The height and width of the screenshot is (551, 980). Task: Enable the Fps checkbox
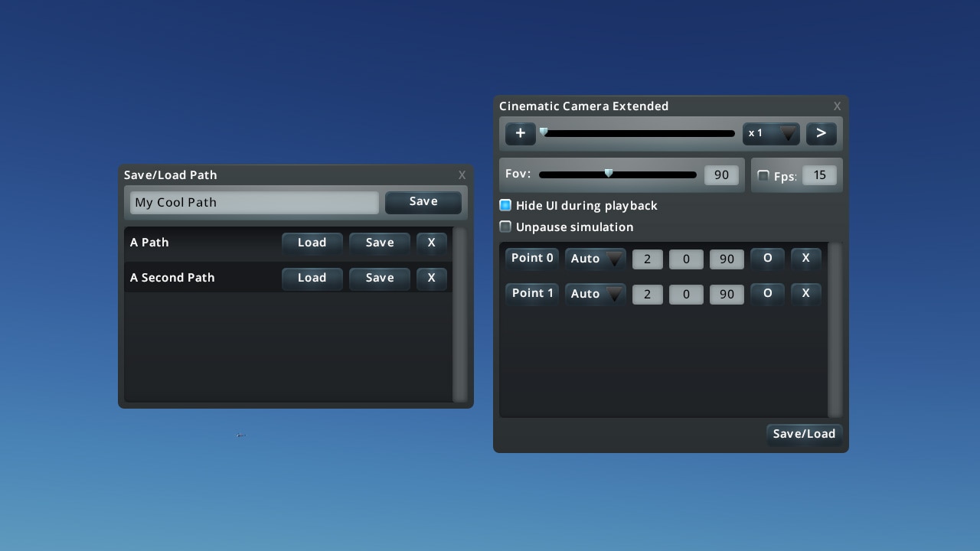click(x=763, y=176)
